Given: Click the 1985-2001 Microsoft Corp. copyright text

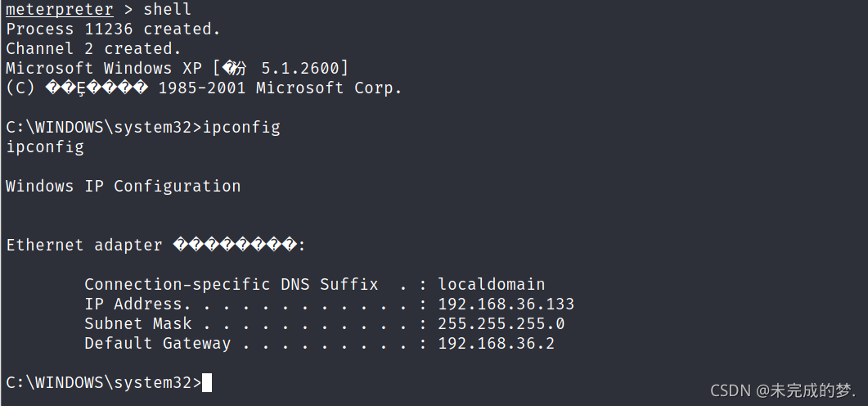Looking at the screenshot, I should (280, 88).
